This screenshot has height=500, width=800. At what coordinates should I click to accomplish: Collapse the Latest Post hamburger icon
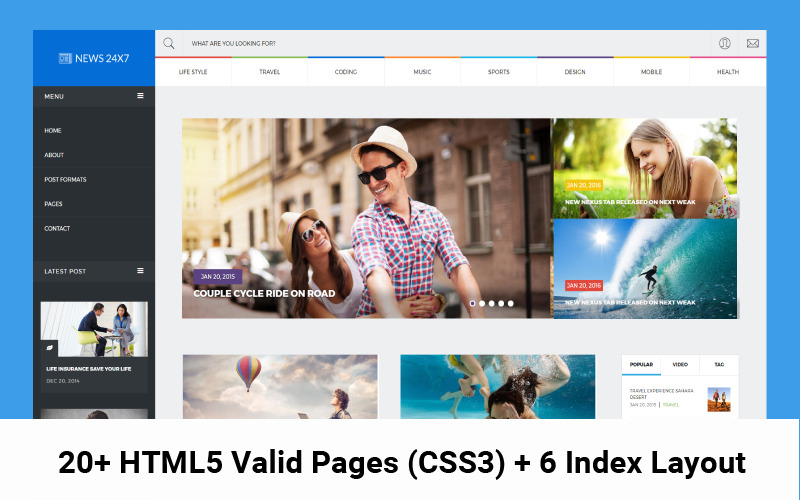[140, 271]
